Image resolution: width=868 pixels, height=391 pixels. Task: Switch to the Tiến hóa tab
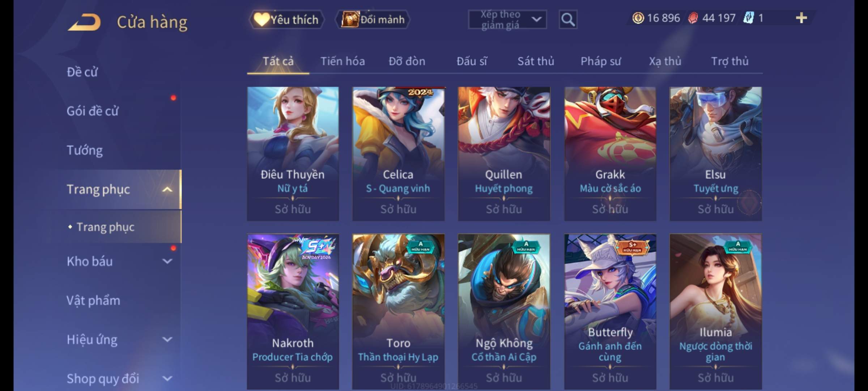pos(342,61)
